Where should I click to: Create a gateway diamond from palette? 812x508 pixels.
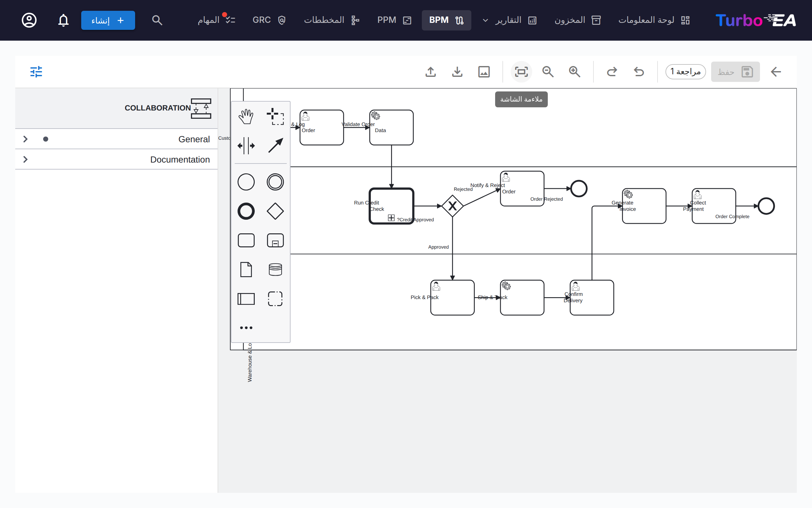tap(275, 211)
